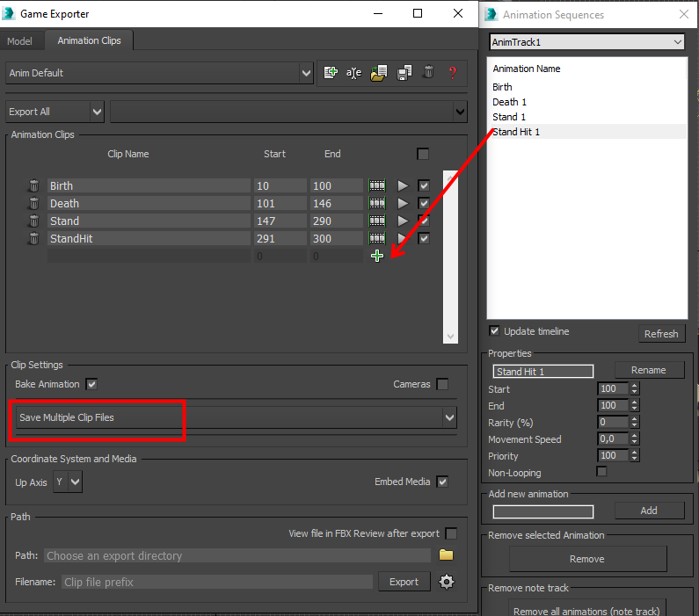The height and width of the screenshot is (616, 699).
Task: Play the Stand clip
Action: 403,221
